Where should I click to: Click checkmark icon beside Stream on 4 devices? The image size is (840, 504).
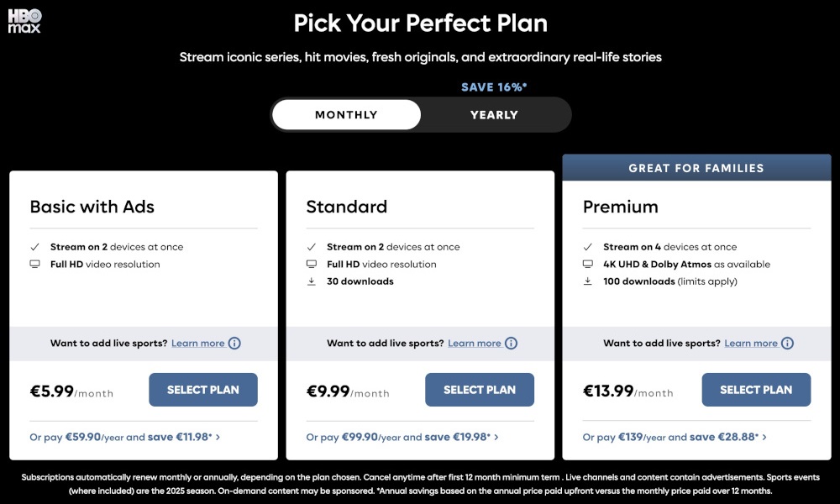coord(588,247)
